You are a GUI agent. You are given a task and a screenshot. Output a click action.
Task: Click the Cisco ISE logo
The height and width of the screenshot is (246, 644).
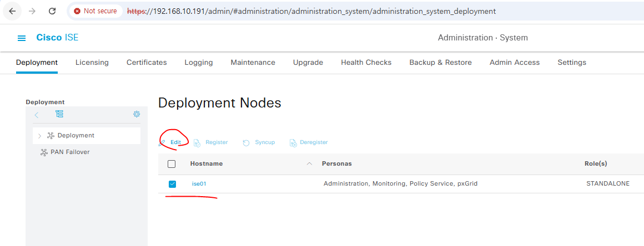(x=57, y=38)
